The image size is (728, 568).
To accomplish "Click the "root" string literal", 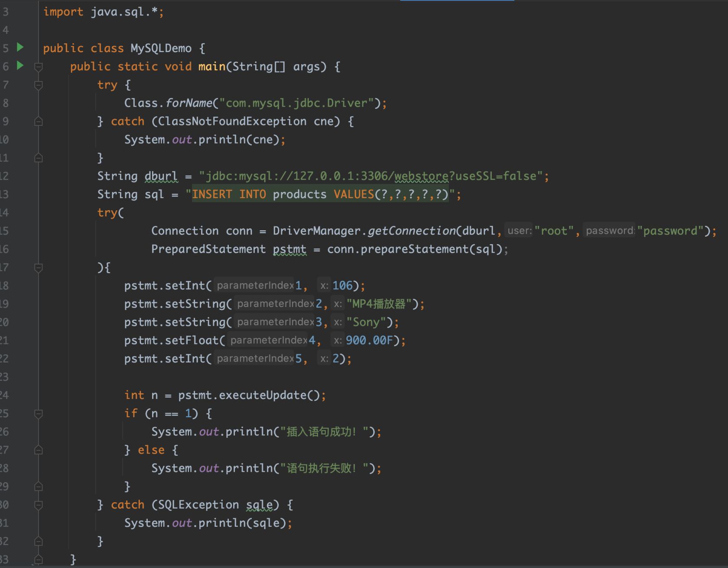I will coord(554,231).
